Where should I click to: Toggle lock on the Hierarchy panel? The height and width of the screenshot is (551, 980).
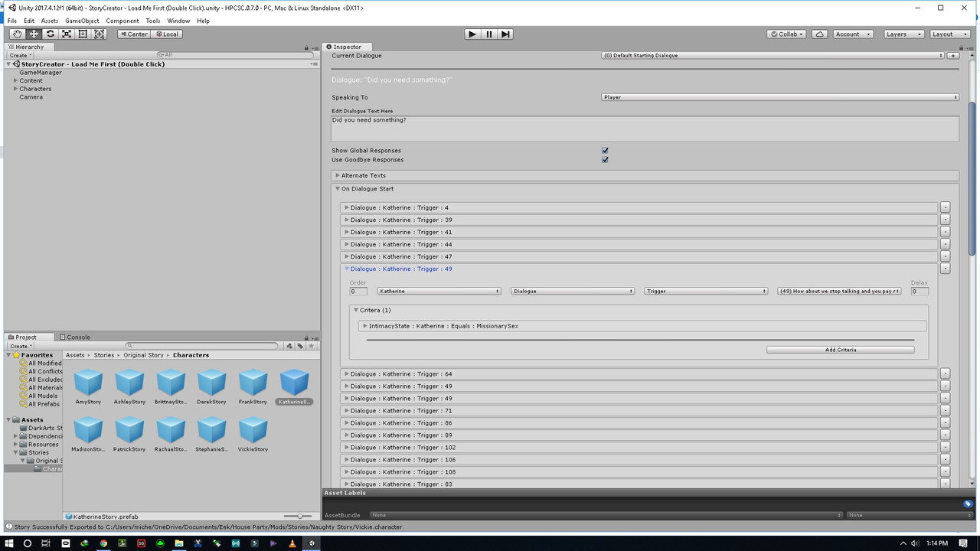[306, 47]
